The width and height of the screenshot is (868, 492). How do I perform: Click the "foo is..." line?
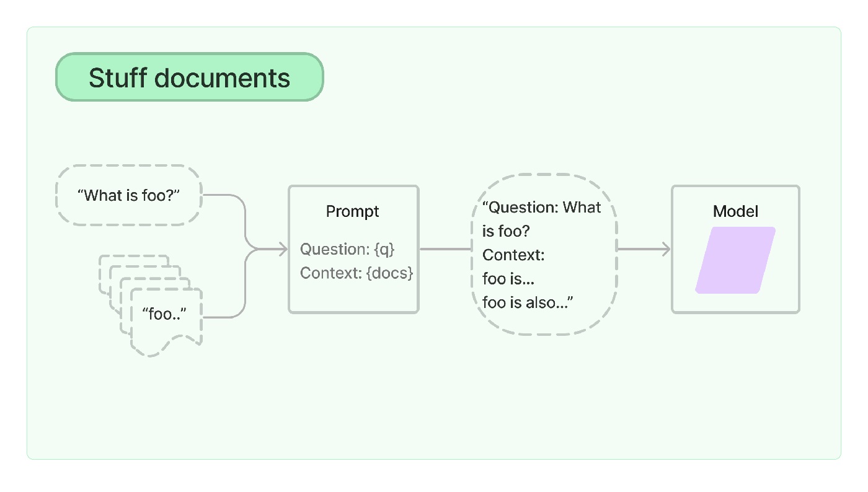coord(508,279)
